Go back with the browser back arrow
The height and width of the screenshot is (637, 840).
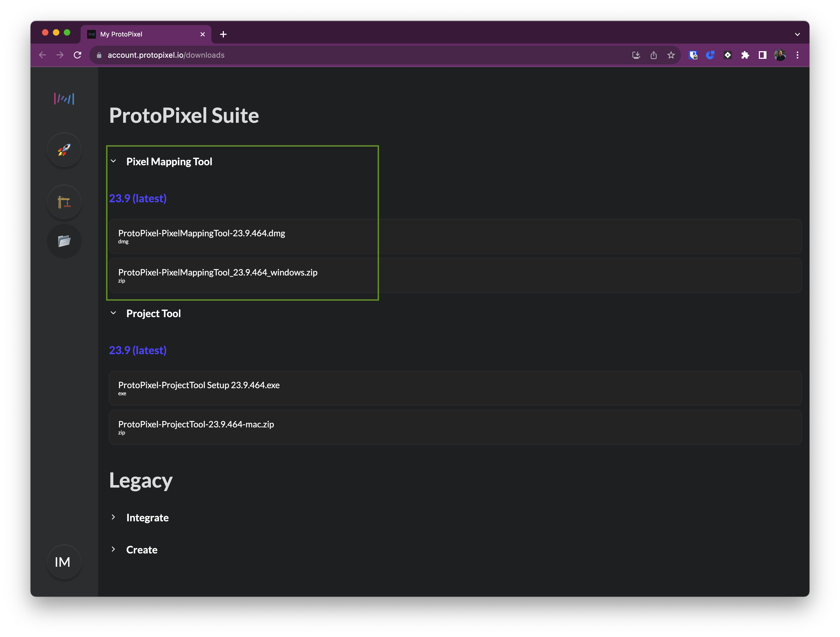tap(42, 55)
